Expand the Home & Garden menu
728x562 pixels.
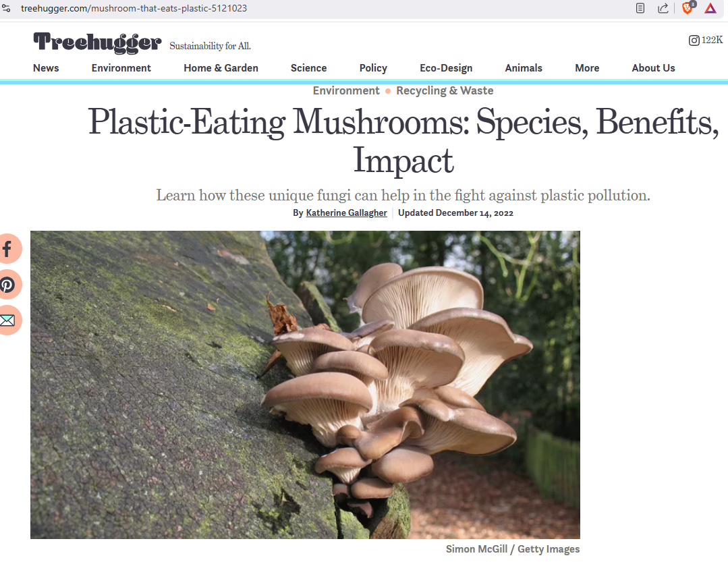click(221, 67)
